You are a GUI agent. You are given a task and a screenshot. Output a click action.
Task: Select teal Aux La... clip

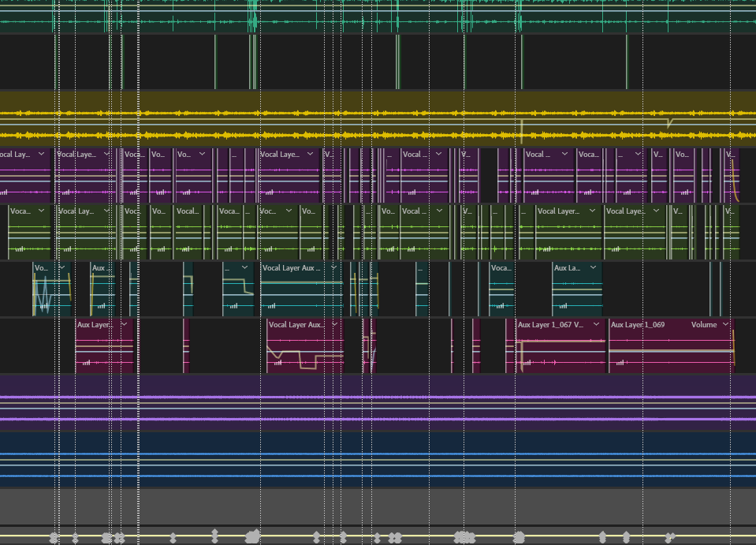tap(577, 289)
